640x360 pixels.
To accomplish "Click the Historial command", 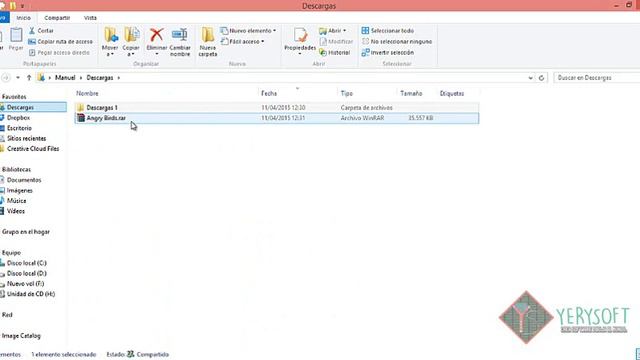I will tap(335, 53).
